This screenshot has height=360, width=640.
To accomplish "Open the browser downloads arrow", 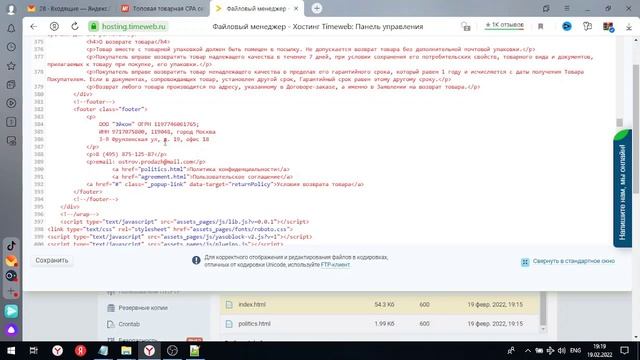I will (x=629, y=27).
